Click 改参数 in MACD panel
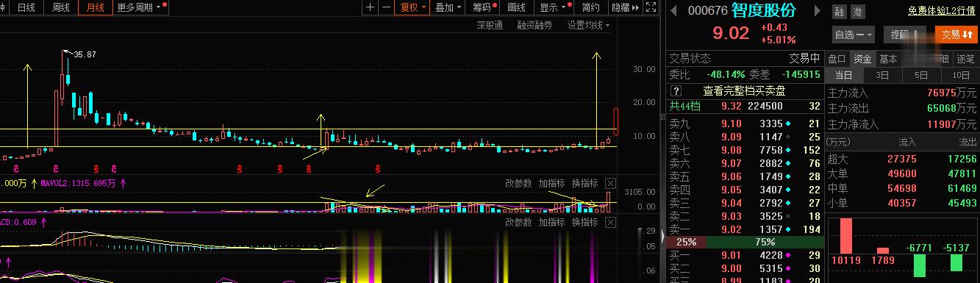The height and width of the screenshot is (283, 980). 519,222
